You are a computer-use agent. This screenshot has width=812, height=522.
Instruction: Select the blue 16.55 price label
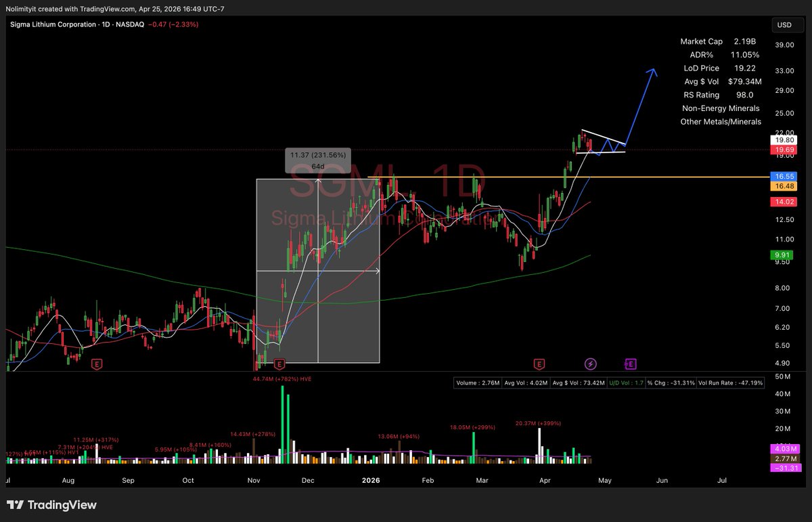tap(784, 175)
